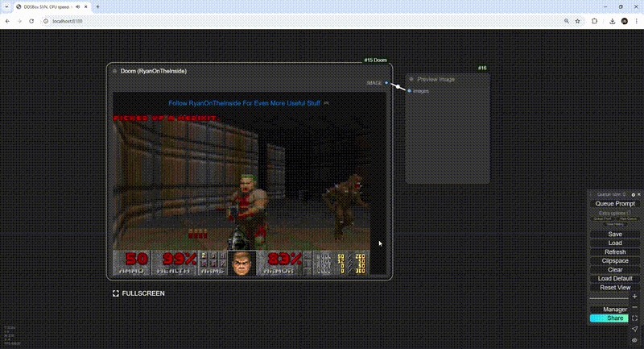Zoom out with the minus canvas icon

(x=634, y=307)
